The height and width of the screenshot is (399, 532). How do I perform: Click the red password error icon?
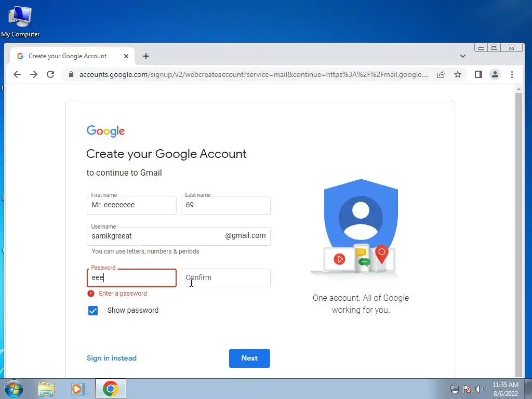pos(90,294)
